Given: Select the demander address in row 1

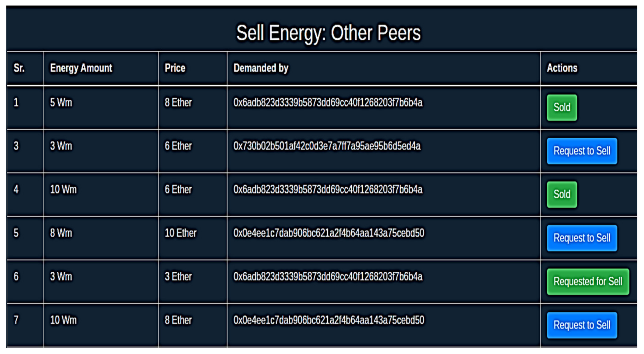Looking at the screenshot, I should (328, 102).
